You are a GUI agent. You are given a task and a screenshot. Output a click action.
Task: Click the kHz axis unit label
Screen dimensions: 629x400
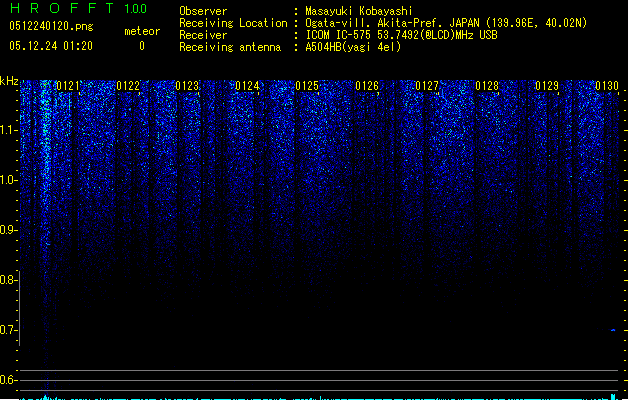[9, 81]
